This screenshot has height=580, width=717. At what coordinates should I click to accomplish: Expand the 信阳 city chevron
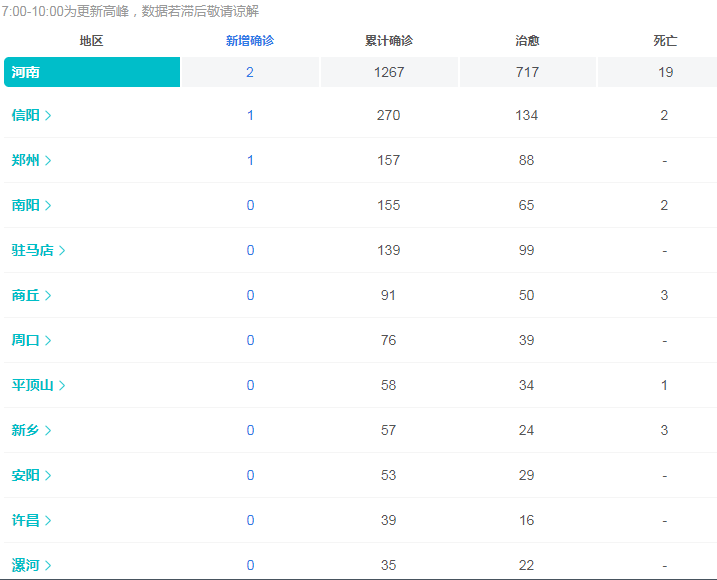(48, 115)
